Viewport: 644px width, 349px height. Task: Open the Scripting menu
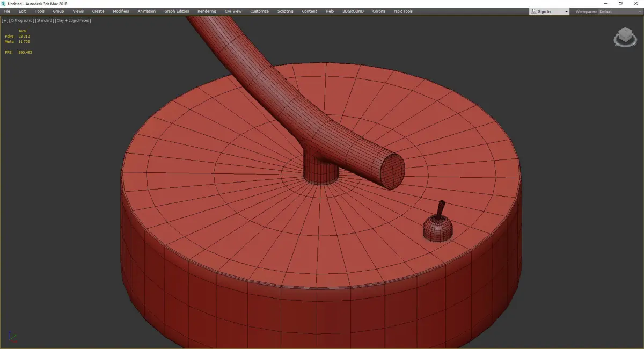tap(286, 11)
